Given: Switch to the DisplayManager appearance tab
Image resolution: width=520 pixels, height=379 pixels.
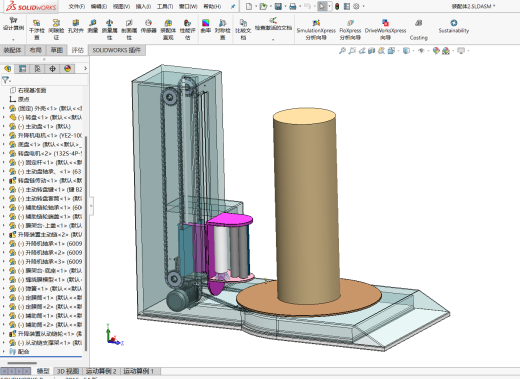Looking at the screenshot, I should (x=67, y=69).
